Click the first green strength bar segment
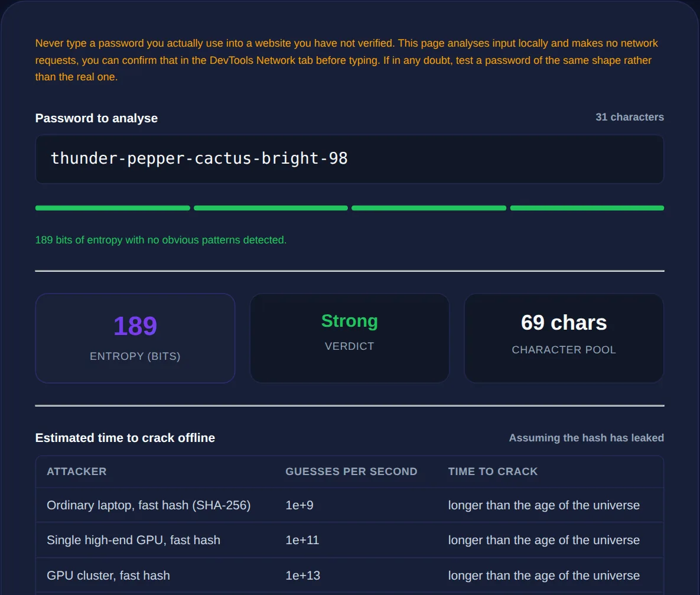700x595 pixels. (112, 208)
